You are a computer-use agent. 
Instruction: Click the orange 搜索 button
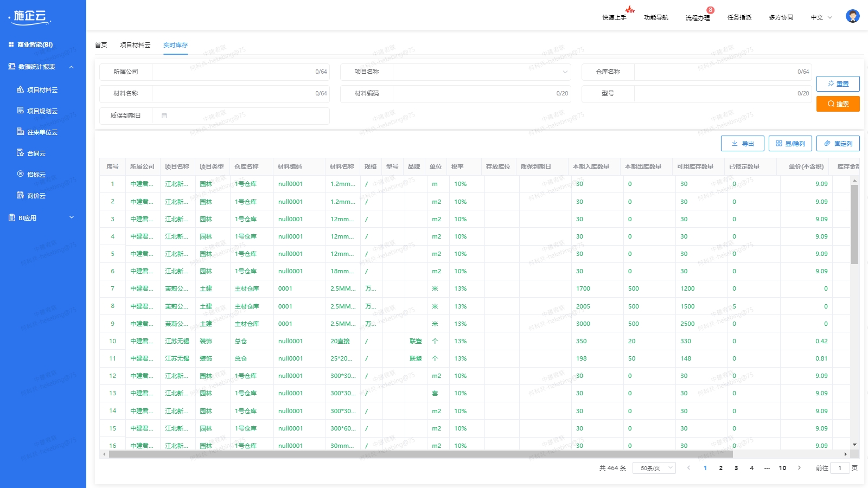point(838,104)
